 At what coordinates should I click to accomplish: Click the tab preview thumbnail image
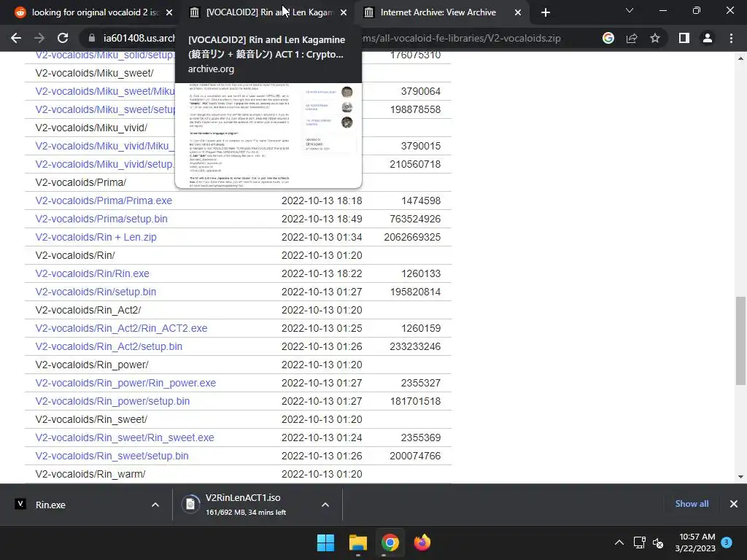coord(268,136)
